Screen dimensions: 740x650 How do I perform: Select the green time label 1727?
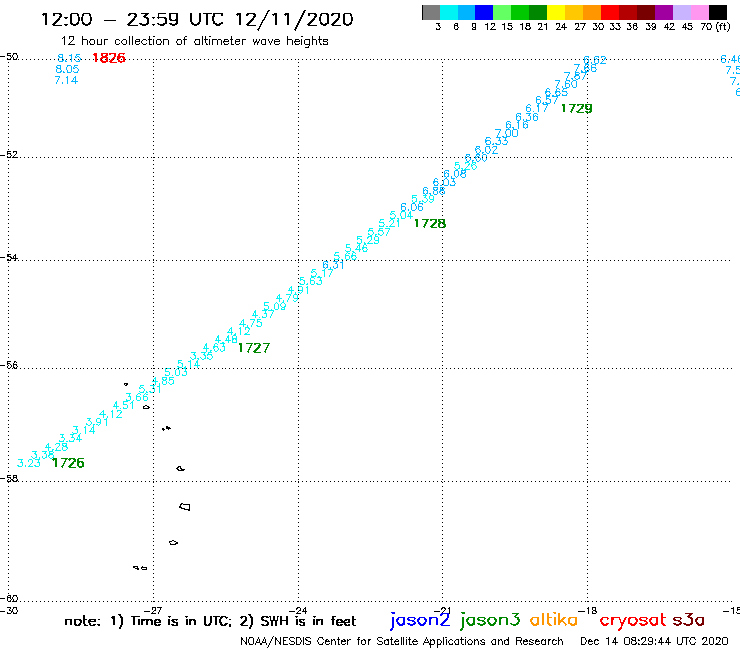(254, 348)
